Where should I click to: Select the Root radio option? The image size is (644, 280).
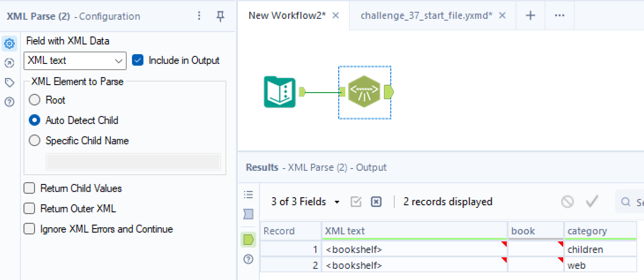point(35,100)
